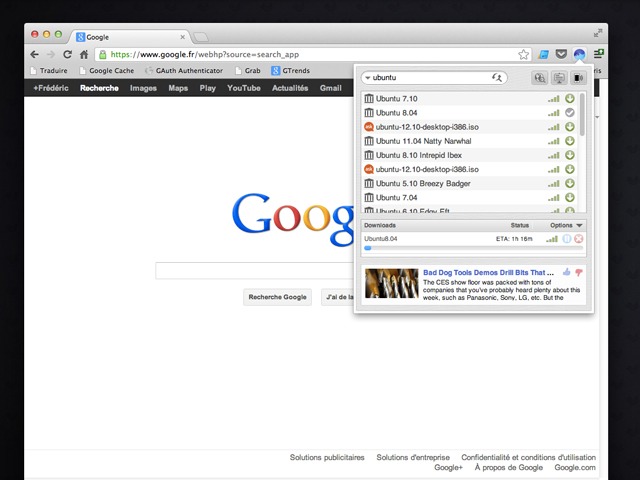Click the thumbs down icon on the article

pos(579,272)
